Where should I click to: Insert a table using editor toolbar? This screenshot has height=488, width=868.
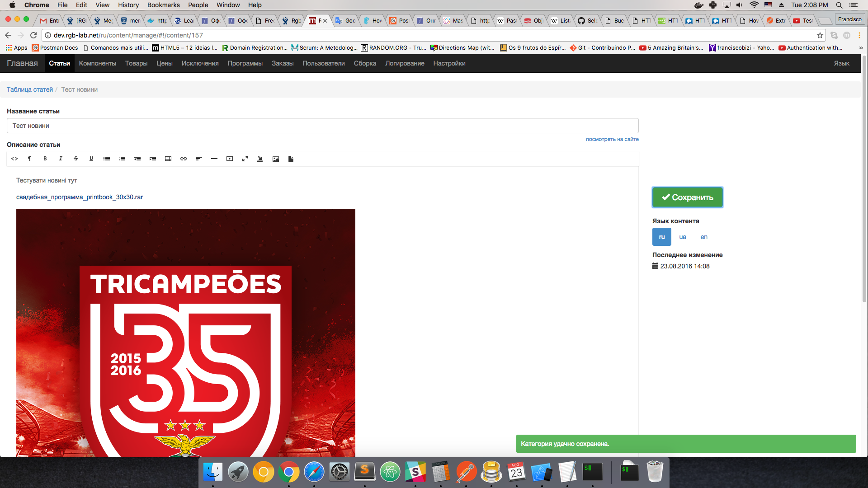[168, 159]
